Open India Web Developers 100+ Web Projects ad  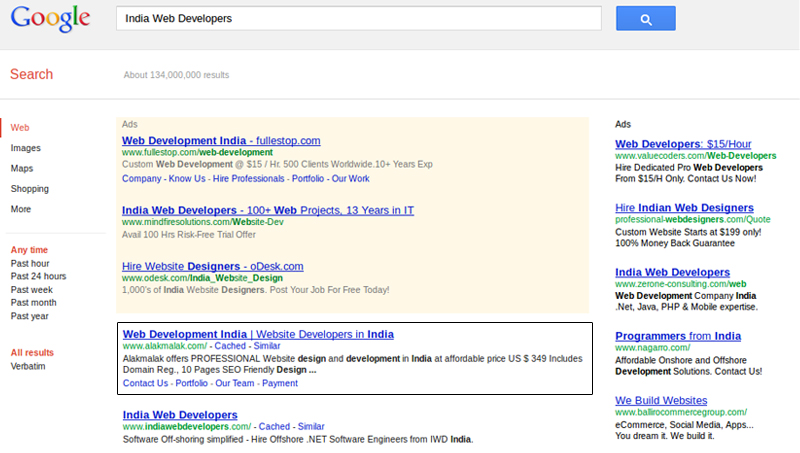(268, 210)
